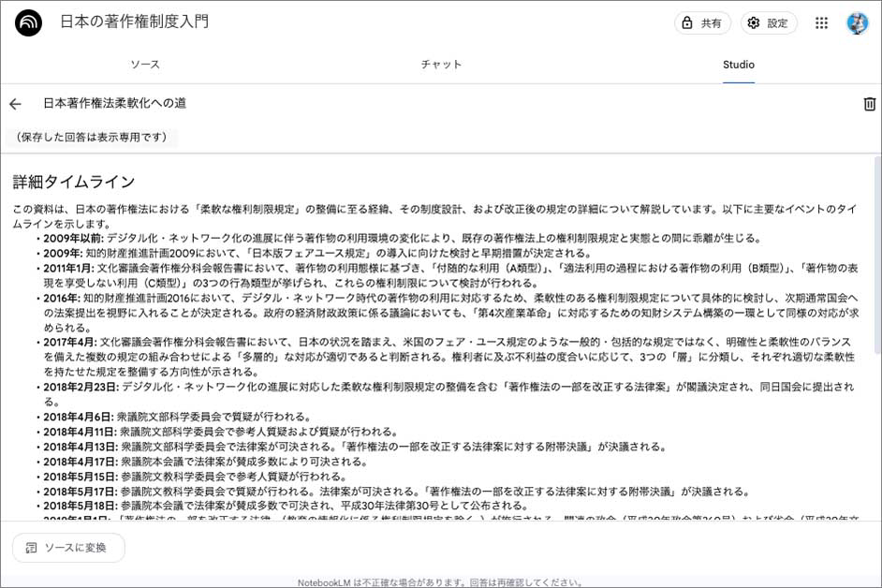The height and width of the screenshot is (588, 882).
Task: Click the note title 日本著作権法柔軟化への道
Action: pyautogui.click(x=114, y=104)
